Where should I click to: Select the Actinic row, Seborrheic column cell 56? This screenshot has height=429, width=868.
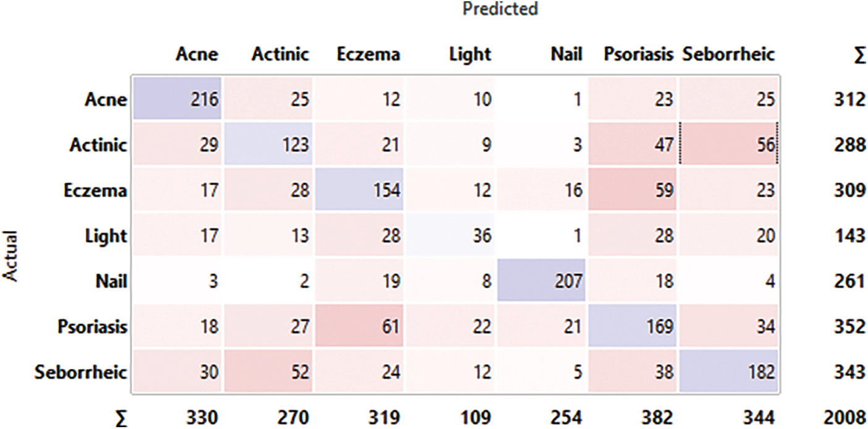[x=728, y=144]
